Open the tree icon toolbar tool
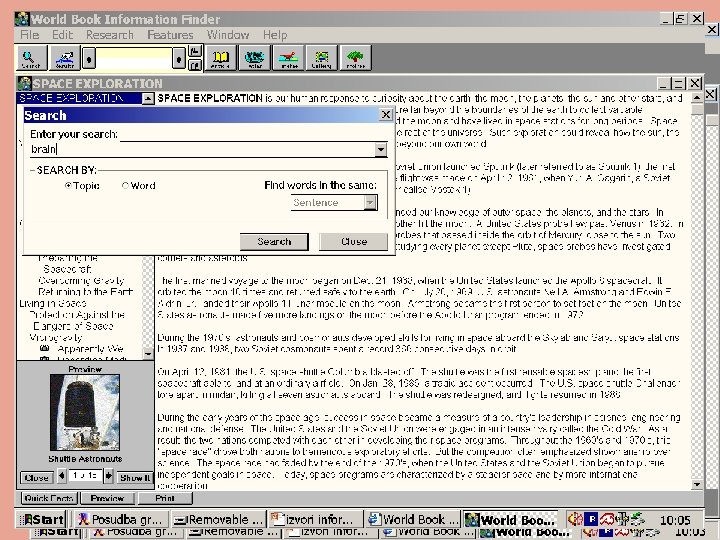 (355, 58)
